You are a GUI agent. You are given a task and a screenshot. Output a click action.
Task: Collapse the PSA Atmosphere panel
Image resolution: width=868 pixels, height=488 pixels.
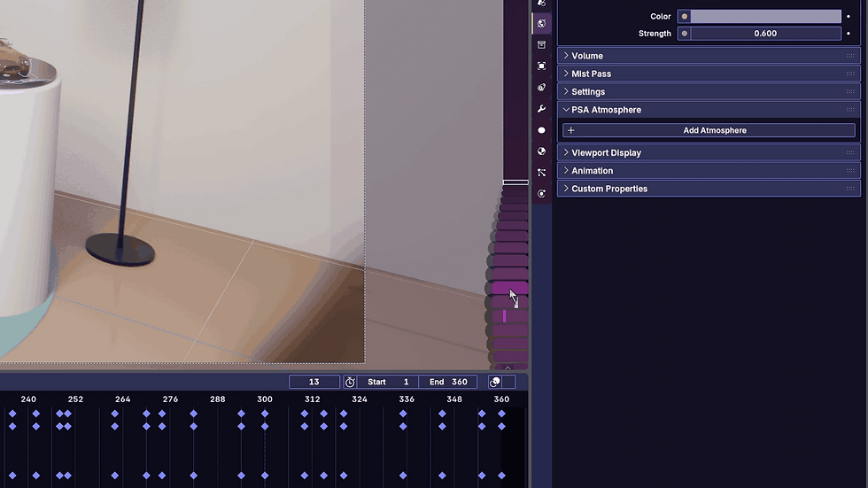pyautogui.click(x=566, y=110)
